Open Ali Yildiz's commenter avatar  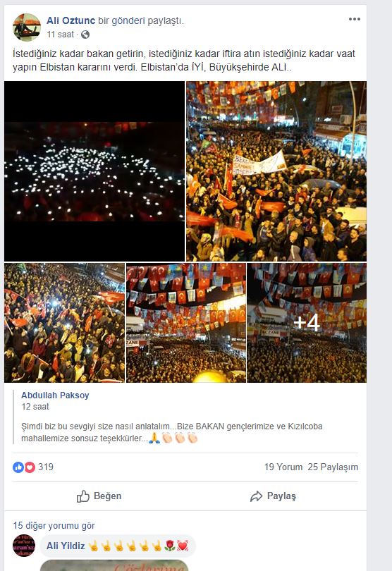(x=24, y=546)
